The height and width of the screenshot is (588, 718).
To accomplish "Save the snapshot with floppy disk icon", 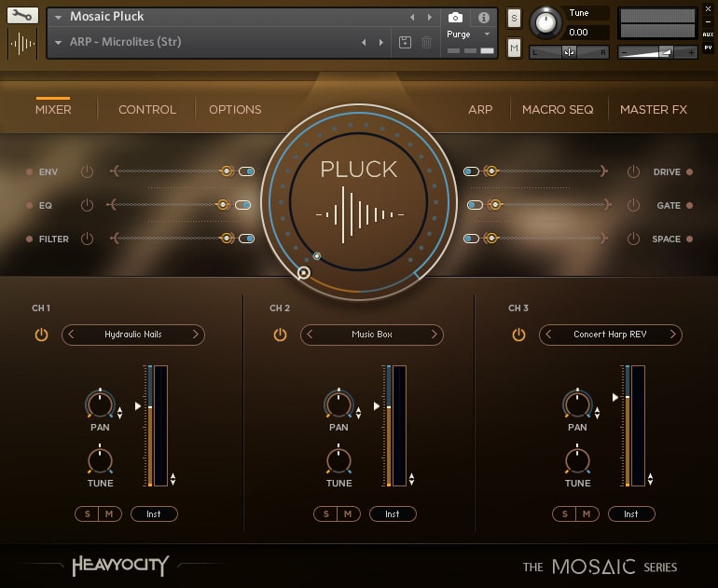I will [x=405, y=43].
